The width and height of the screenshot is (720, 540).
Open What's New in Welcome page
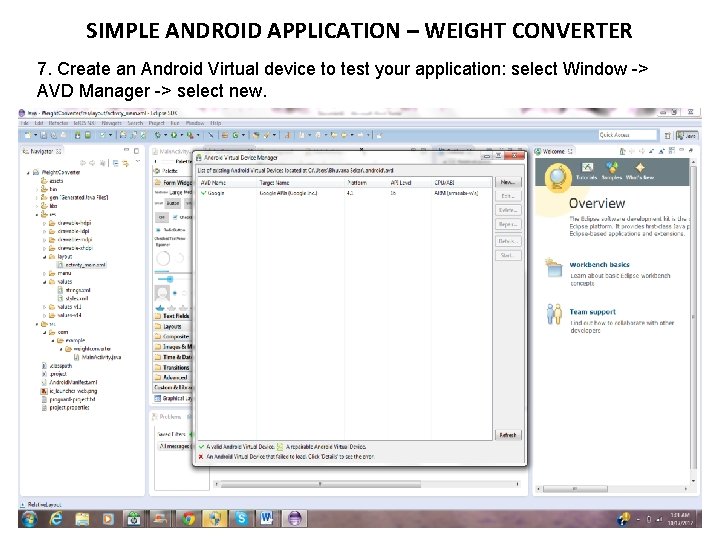tap(640, 171)
